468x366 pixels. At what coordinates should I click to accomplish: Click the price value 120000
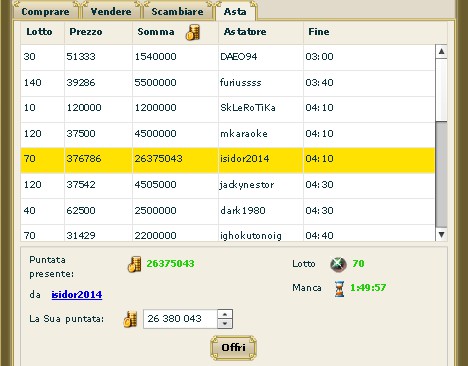(x=84, y=108)
